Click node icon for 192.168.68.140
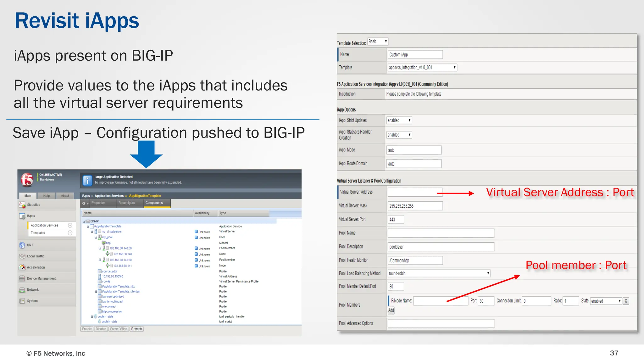Screen dimensions: 644x362 point(107,254)
